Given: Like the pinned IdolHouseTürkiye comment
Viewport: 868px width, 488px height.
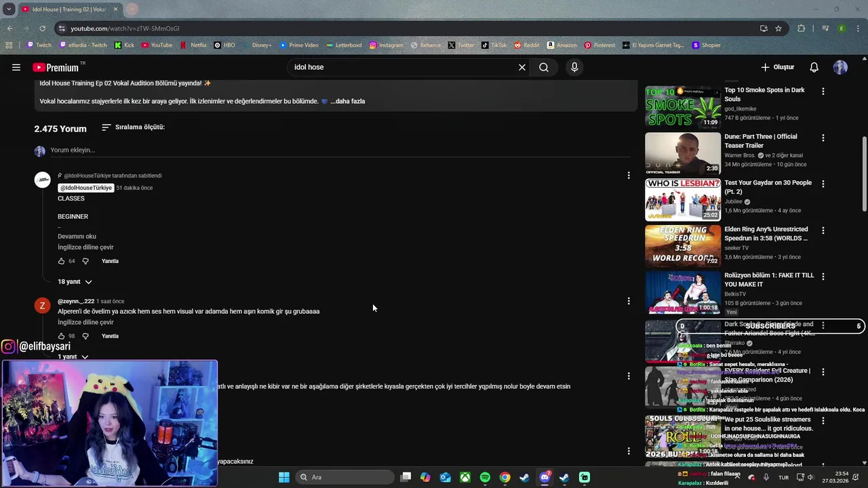Looking at the screenshot, I should (61, 261).
